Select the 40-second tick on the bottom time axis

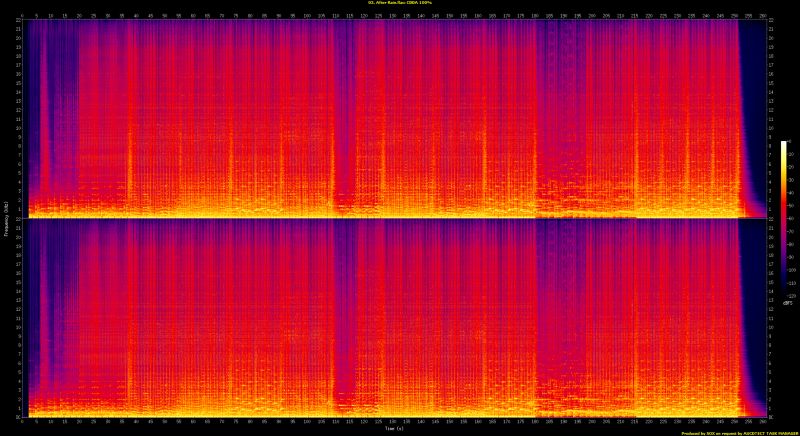click(136, 421)
